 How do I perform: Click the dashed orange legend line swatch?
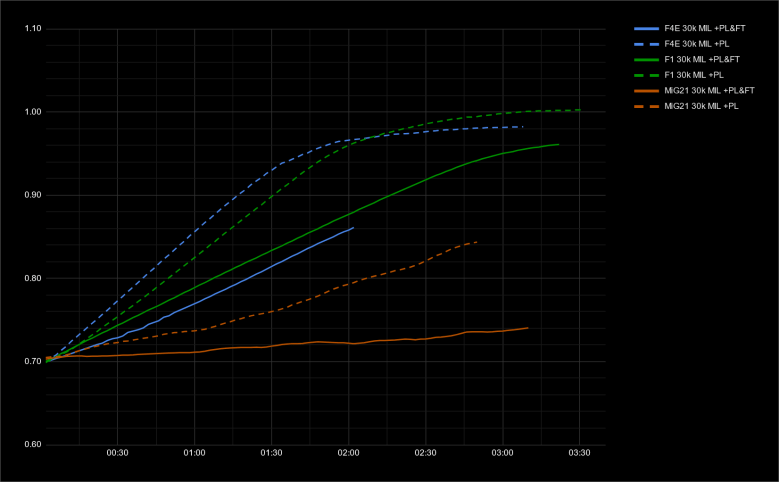[646, 106]
